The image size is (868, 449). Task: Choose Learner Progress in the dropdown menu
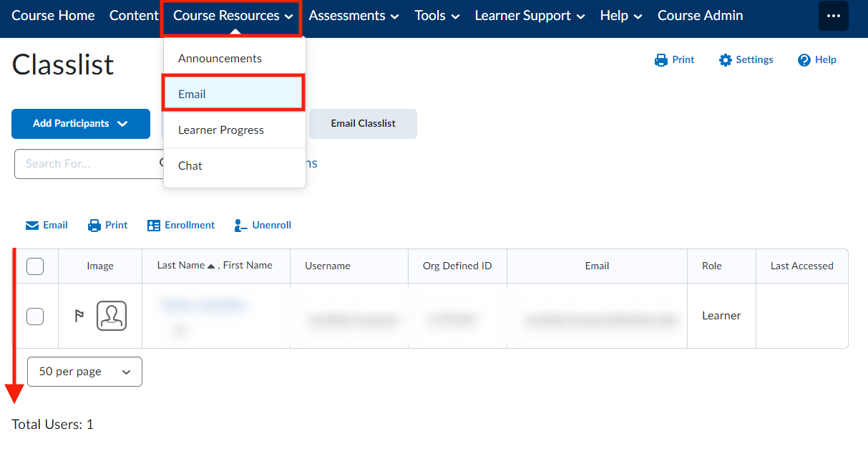[221, 130]
